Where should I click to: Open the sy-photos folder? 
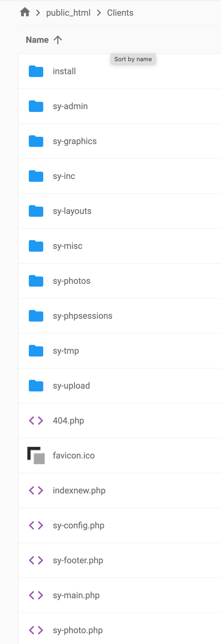click(71, 281)
